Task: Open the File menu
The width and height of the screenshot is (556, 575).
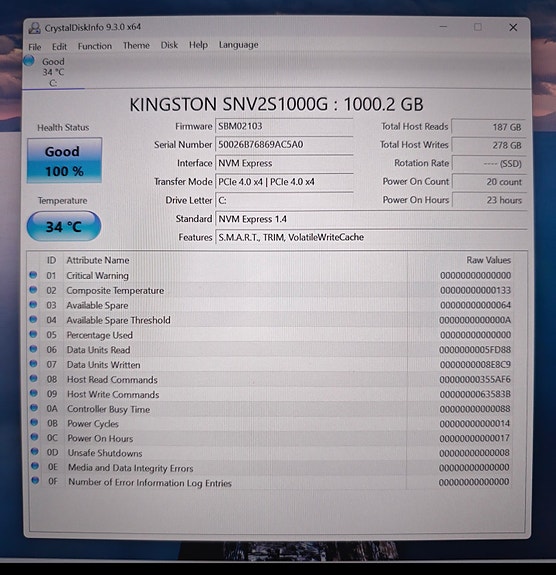Action: pos(34,47)
